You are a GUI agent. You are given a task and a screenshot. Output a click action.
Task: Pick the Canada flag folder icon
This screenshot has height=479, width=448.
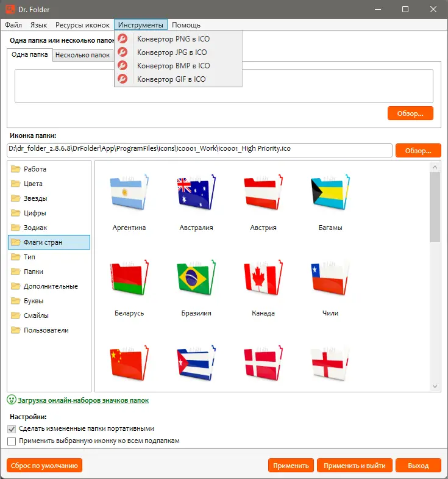tap(263, 278)
